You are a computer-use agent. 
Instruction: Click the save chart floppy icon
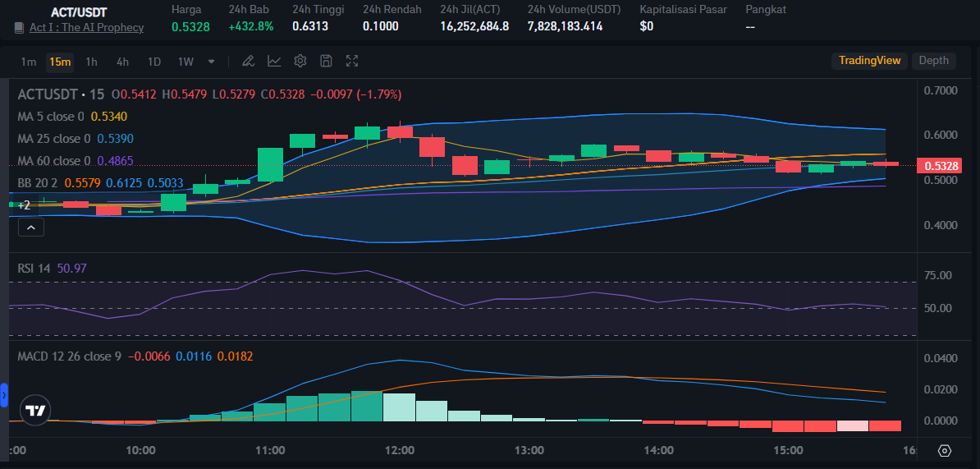326,61
